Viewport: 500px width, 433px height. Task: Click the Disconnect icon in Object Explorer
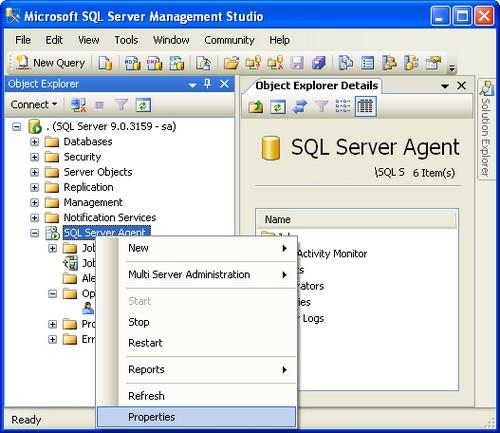[79, 105]
